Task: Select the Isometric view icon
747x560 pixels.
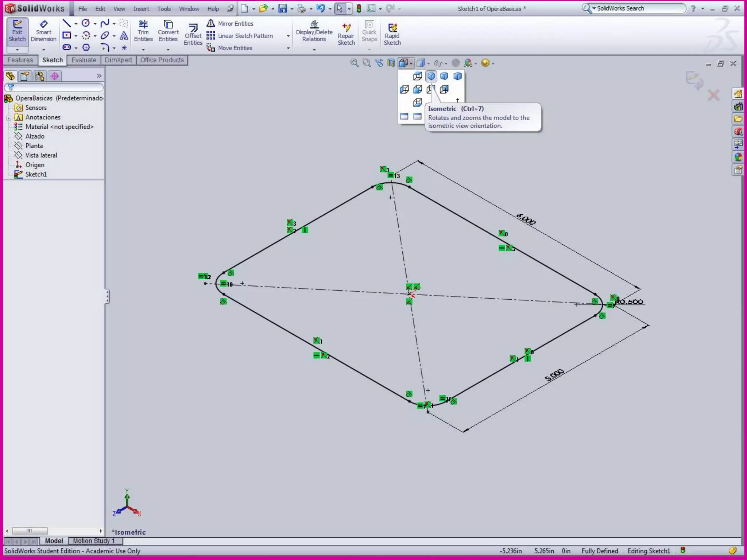Action: click(431, 76)
